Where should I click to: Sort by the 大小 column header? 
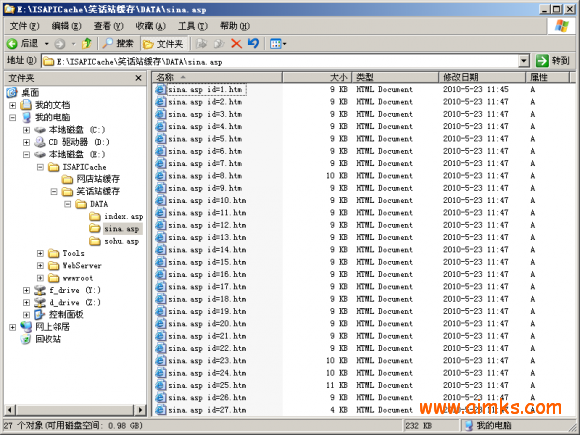click(317, 77)
